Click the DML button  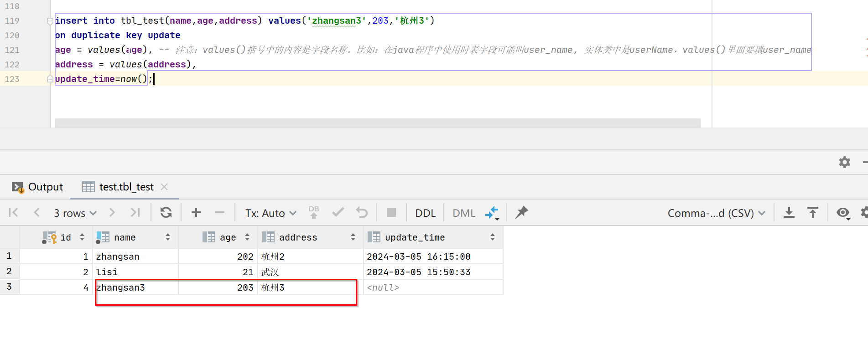click(464, 213)
